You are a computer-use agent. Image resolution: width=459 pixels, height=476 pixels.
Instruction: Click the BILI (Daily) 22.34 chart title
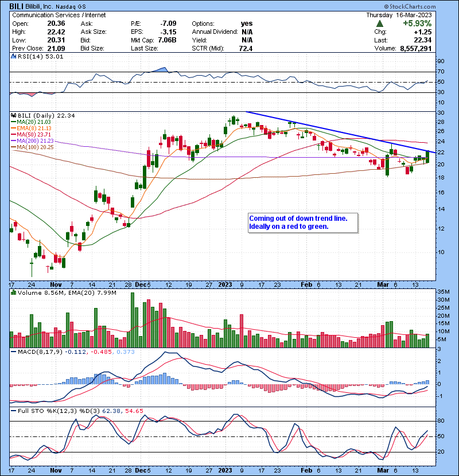coord(46,116)
